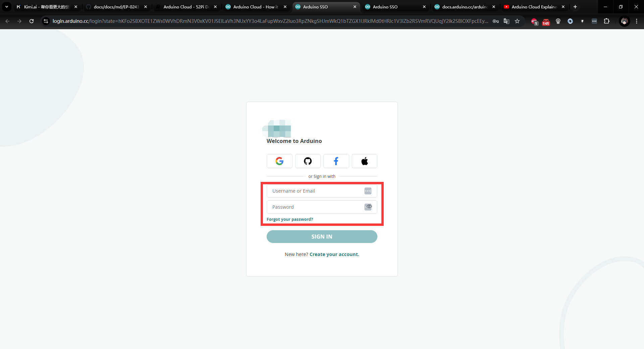The image size is (644, 349).
Task: Sign in with Apple icon button
Action: pos(365,161)
